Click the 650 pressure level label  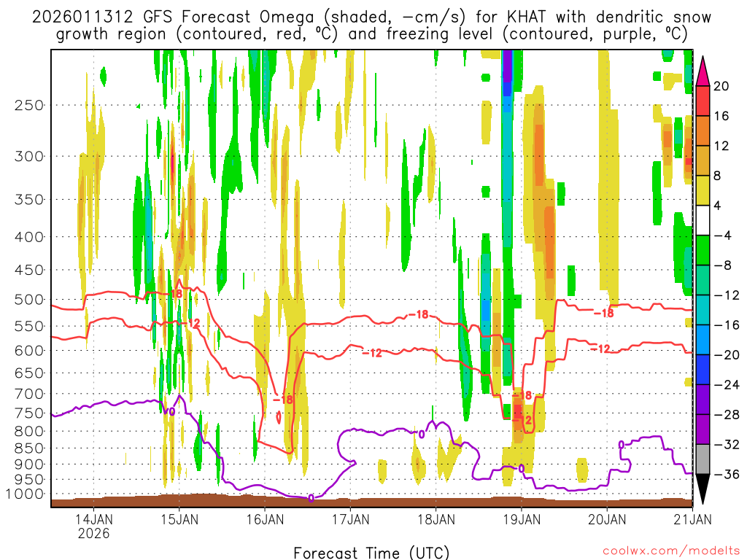(29, 373)
